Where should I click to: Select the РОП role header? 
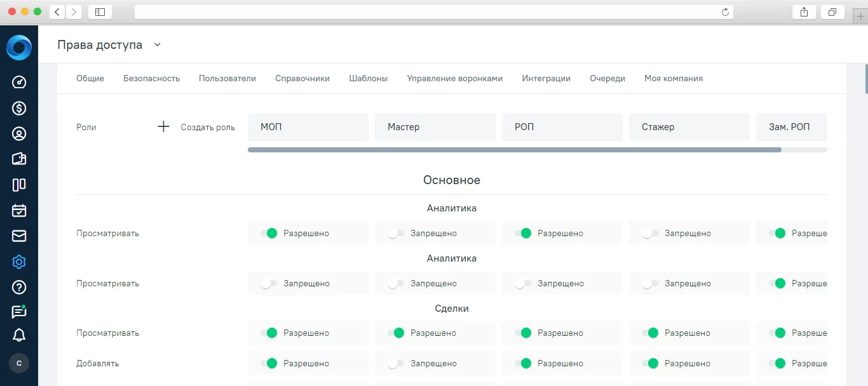point(562,127)
